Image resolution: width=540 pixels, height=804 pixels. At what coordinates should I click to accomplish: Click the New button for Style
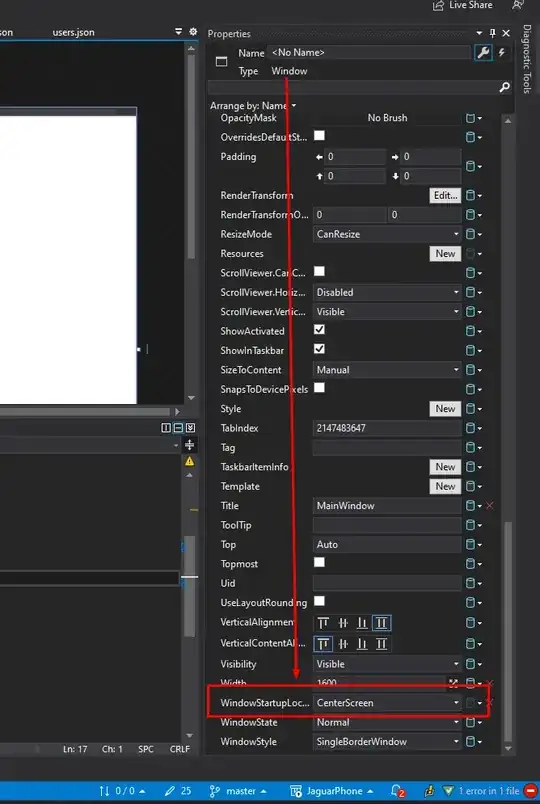(x=445, y=409)
